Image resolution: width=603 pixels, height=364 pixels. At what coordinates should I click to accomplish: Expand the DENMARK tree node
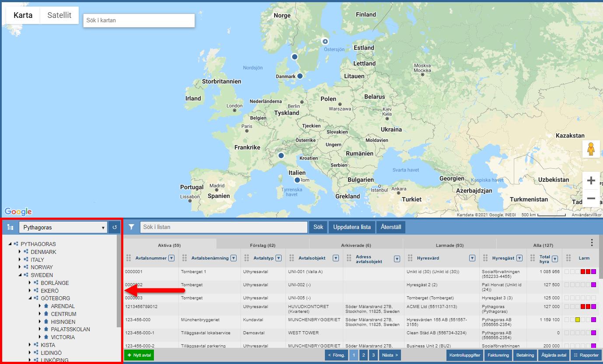(20, 252)
